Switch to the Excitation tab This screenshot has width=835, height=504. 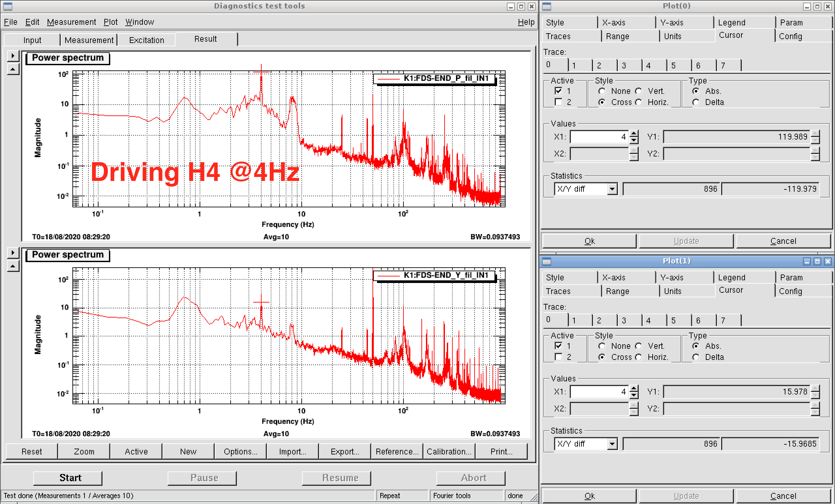(146, 40)
